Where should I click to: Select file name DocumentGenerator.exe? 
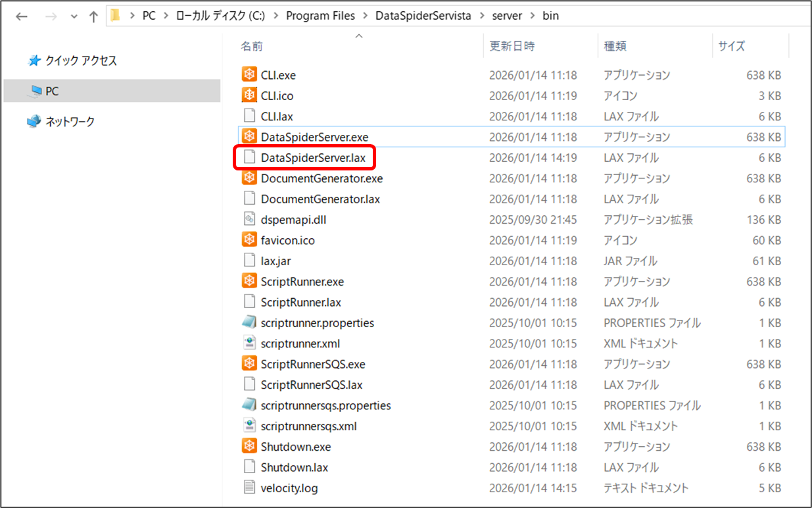(322, 178)
